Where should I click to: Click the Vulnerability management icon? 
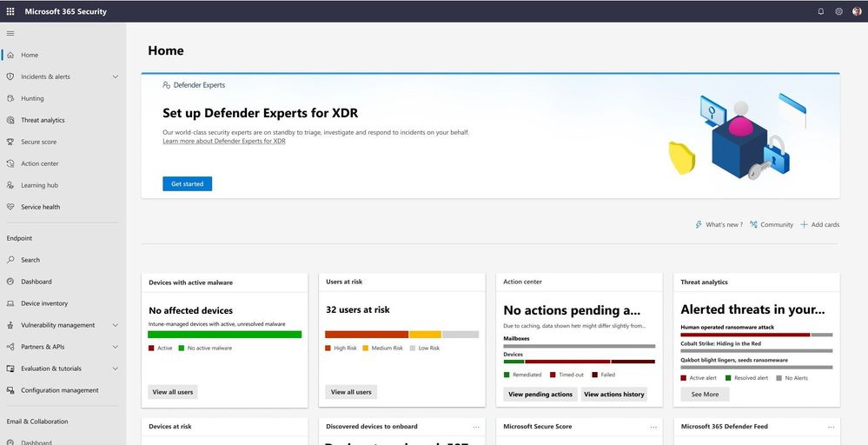10,325
